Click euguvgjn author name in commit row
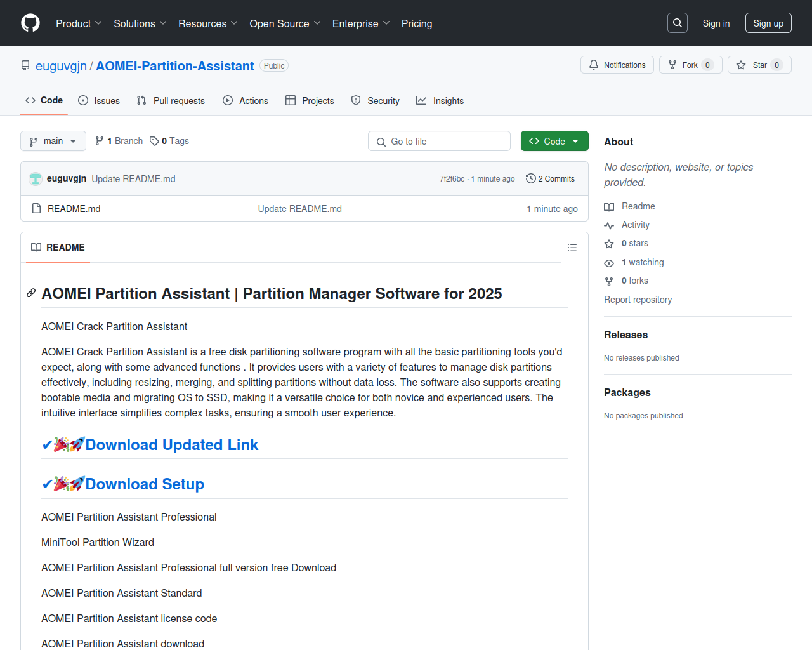The width and height of the screenshot is (812, 650). [67, 178]
